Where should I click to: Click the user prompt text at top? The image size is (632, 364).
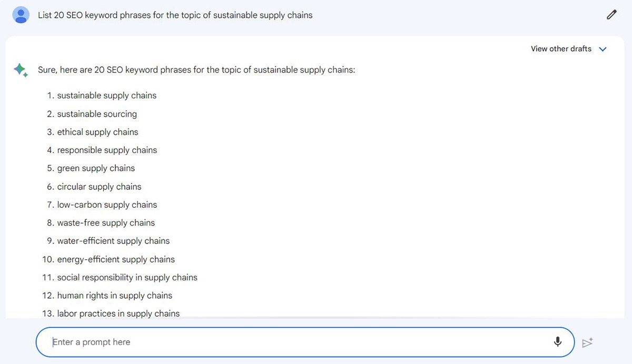tap(175, 15)
